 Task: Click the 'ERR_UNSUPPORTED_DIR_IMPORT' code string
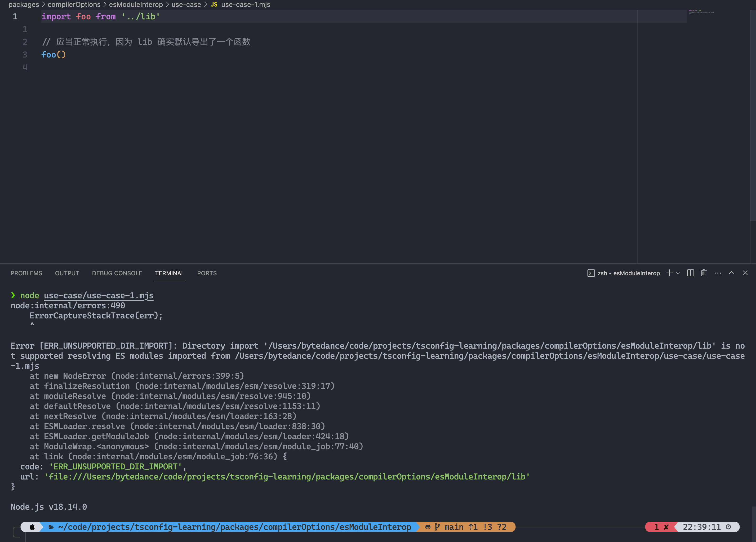pos(115,466)
